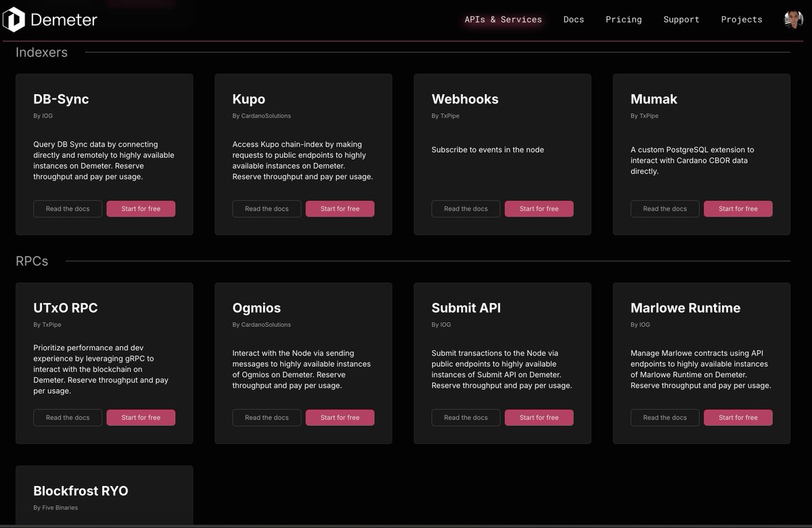Start Submit API for free
The height and width of the screenshot is (528, 812).
coord(539,418)
